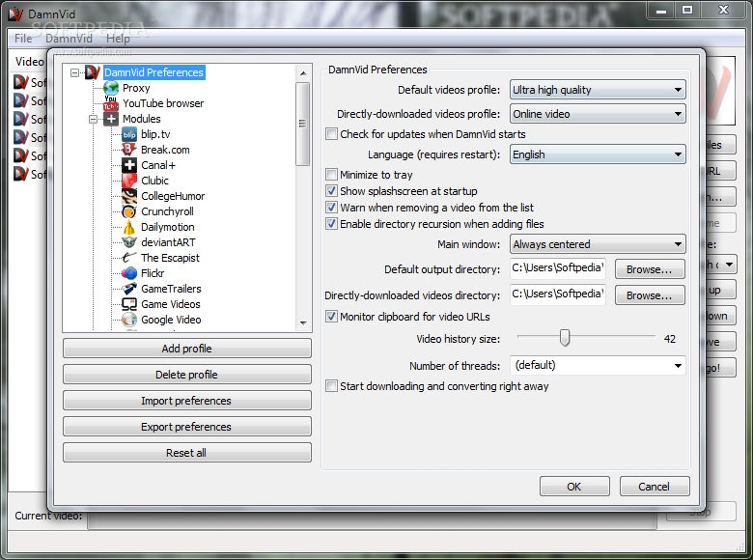Click the Video history size slider handle
Screen dimensions: 753x560
[565, 338]
